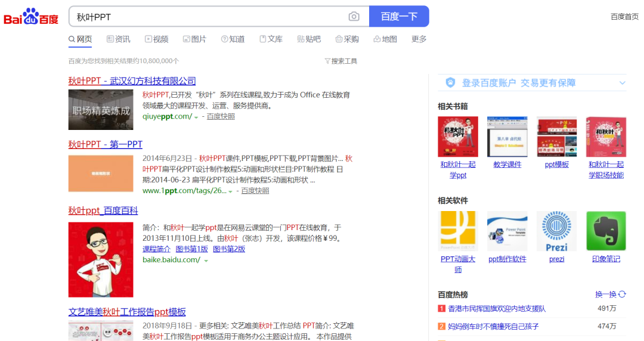
Task: Expand the login banner chevron
Action: click(622, 83)
